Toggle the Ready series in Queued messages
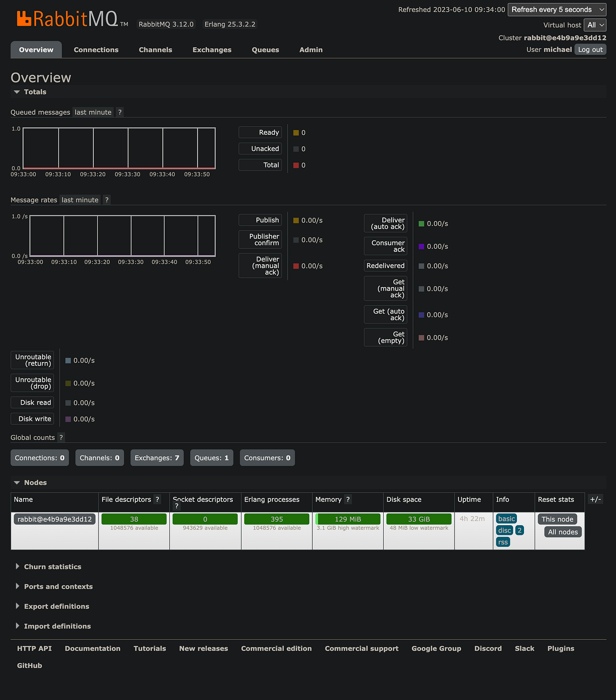 tap(260, 133)
